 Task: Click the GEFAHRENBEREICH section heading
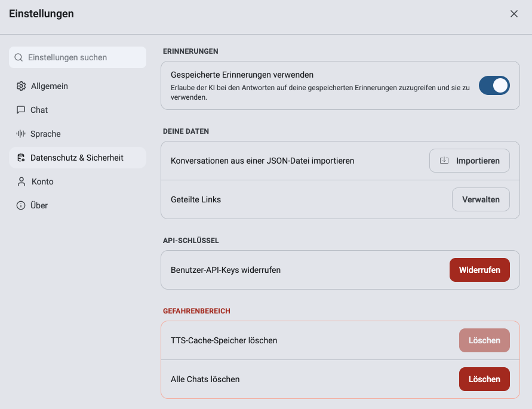point(196,311)
